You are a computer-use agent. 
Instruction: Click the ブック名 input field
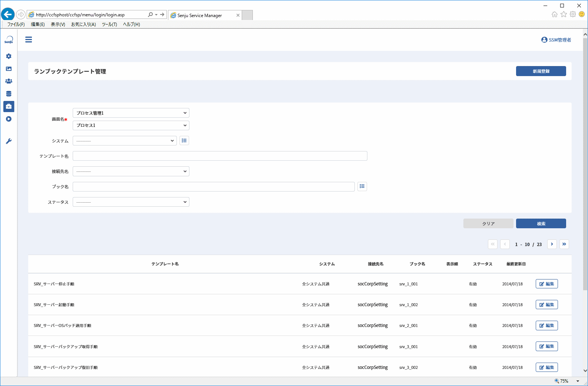coord(214,187)
